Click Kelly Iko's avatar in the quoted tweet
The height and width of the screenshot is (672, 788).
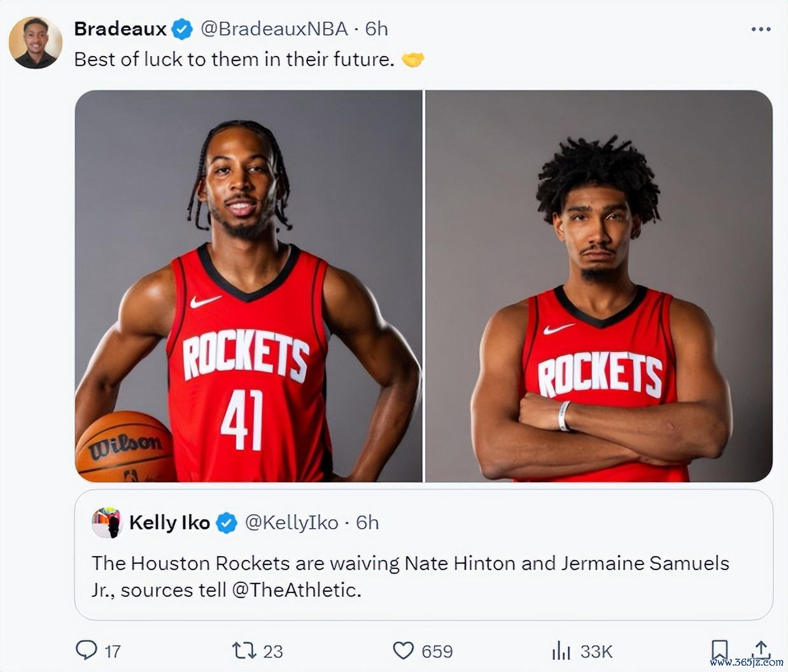tap(107, 523)
